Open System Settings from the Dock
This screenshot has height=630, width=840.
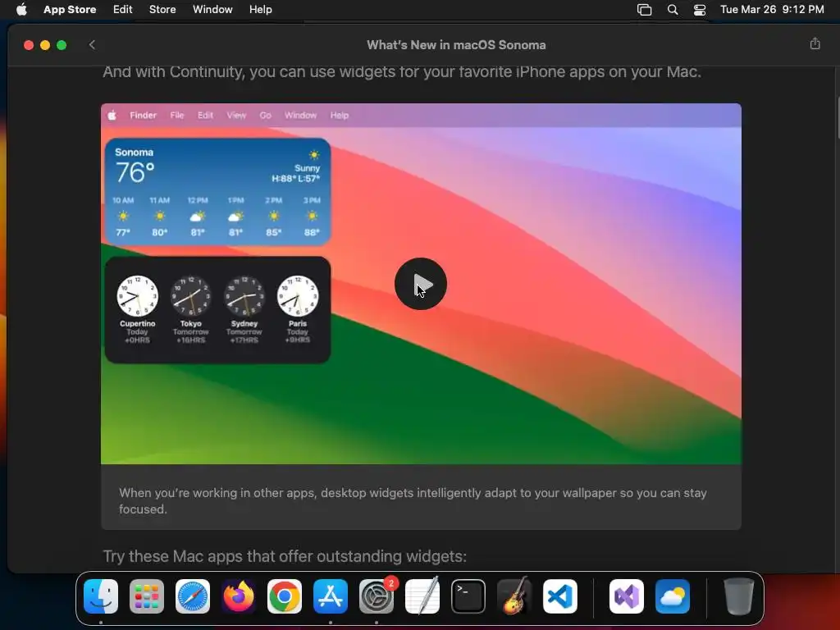(x=377, y=596)
